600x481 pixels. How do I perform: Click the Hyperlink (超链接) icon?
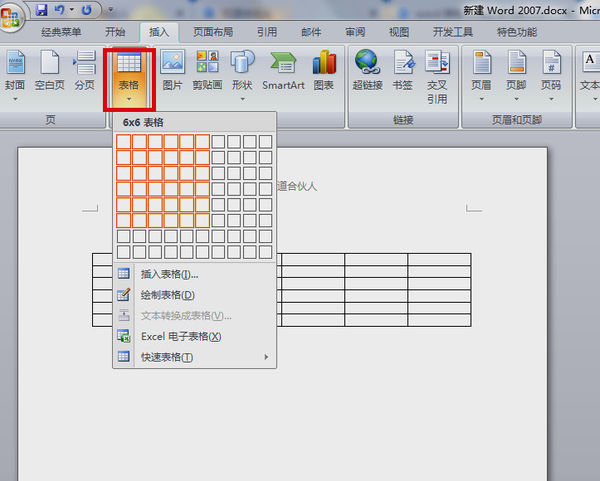click(367, 70)
